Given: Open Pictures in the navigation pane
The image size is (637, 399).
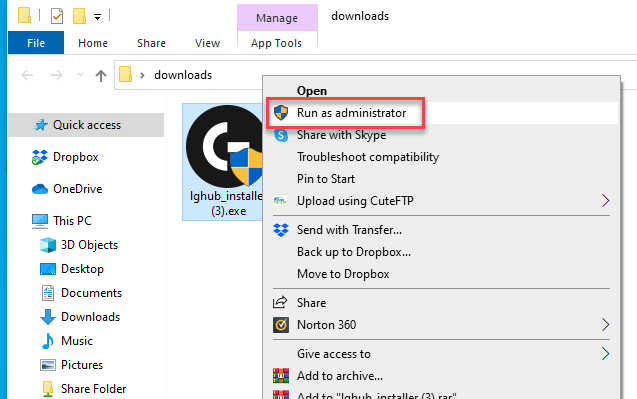Looking at the screenshot, I should pos(82,365).
